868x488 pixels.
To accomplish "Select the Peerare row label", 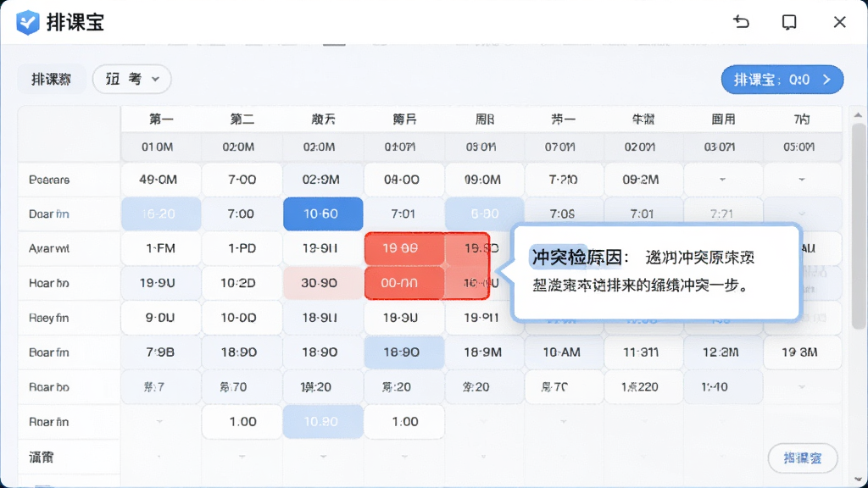I will point(49,180).
